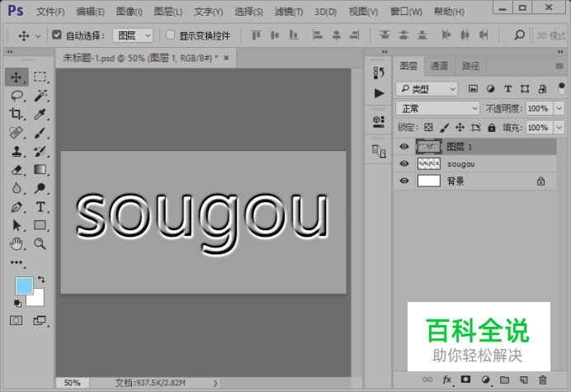Select the Rectangular Marquee tool
This screenshot has width=571, height=392.
click(x=40, y=78)
